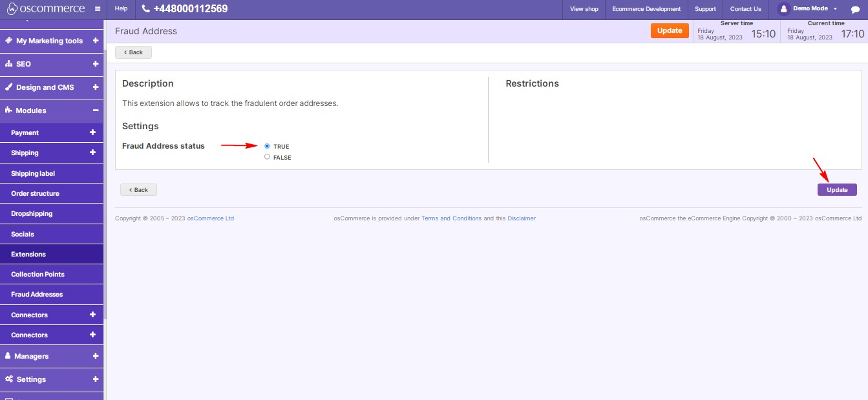Screen dimensions: 868x400
Task: Open the Demo Mode dropdown
Action: pyautogui.click(x=809, y=8)
